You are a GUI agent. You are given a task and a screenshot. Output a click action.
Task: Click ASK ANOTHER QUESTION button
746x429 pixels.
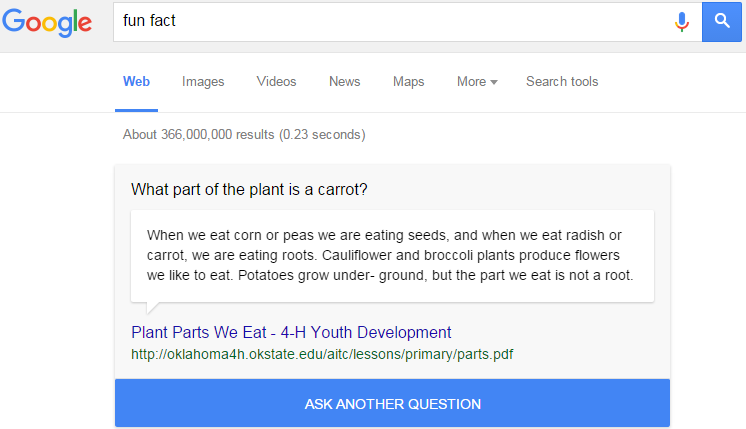392,403
